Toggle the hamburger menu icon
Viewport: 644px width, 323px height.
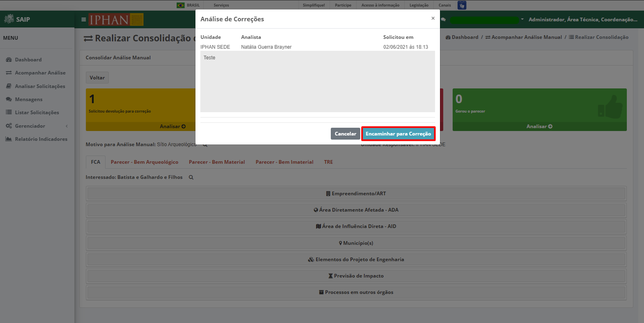click(83, 19)
